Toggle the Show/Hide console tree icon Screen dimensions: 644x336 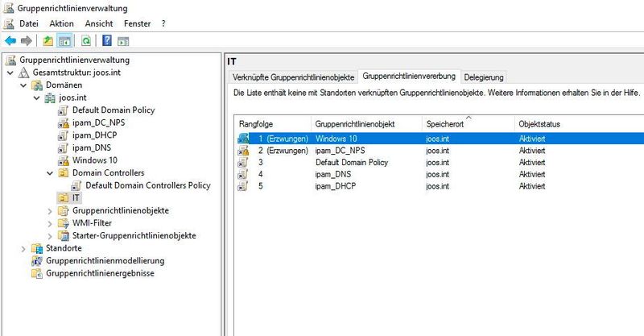(65, 41)
